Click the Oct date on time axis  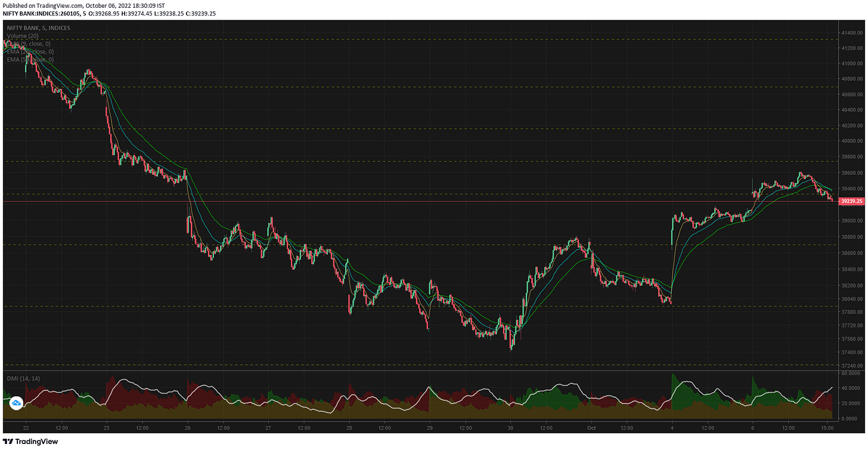591,427
